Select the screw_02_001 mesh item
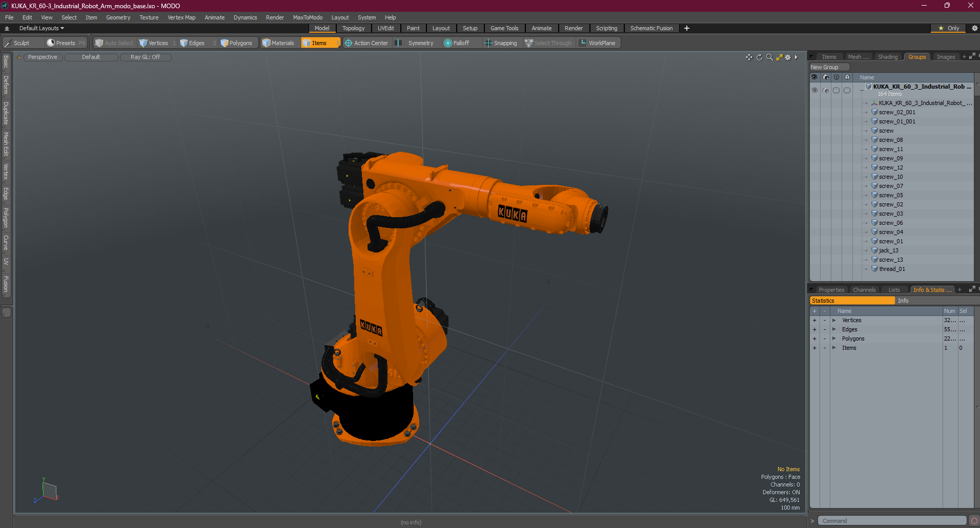 (896, 112)
